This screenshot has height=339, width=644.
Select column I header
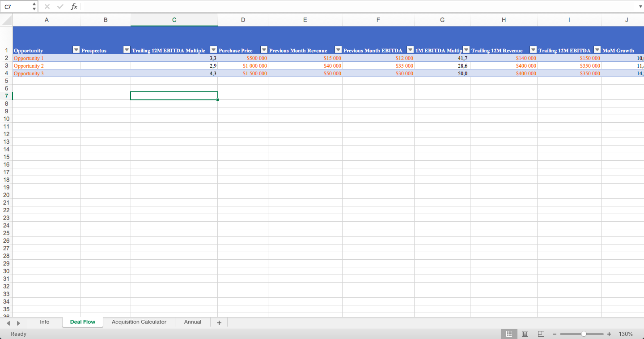[569, 20]
